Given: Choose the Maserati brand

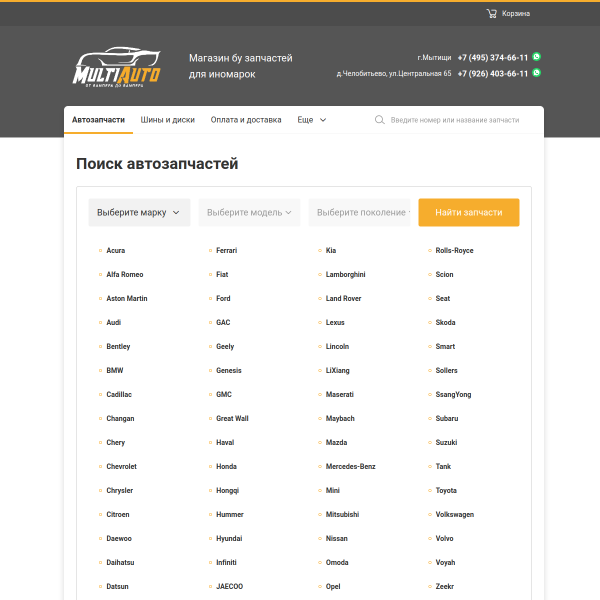Looking at the screenshot, I should click(x=340, y=395).
